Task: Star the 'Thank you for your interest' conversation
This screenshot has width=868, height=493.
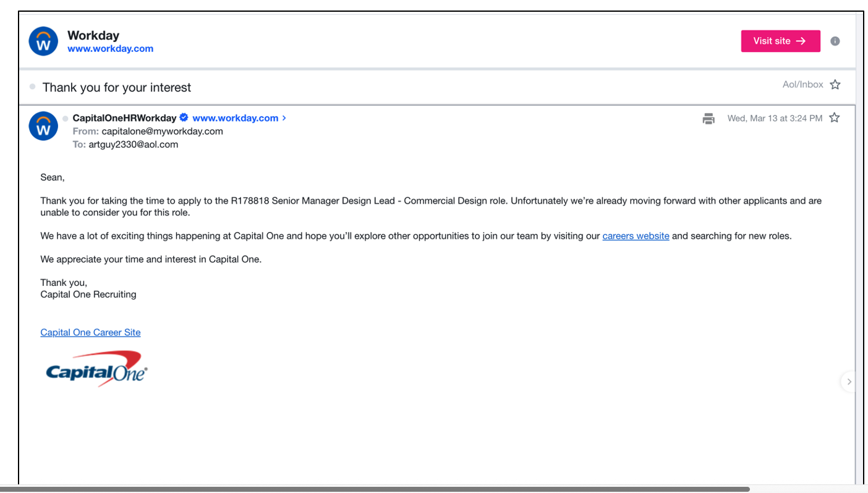Action: tap(835, 84)
